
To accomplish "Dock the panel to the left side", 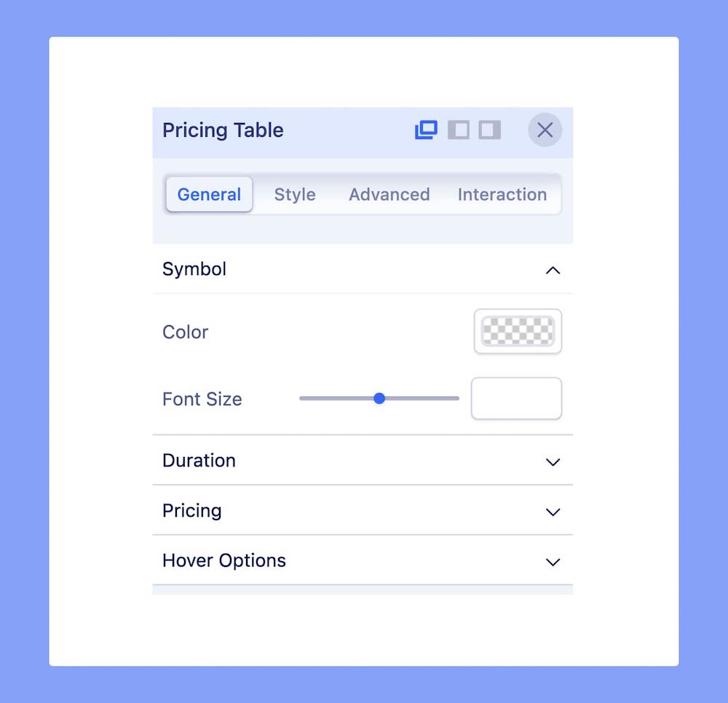I will click(458, 130).
